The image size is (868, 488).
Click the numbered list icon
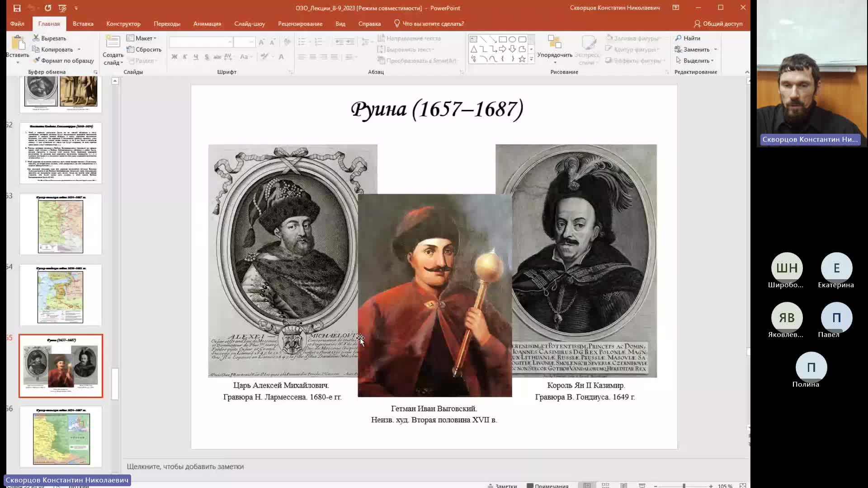pyautogui.click(x=319, y=42)
